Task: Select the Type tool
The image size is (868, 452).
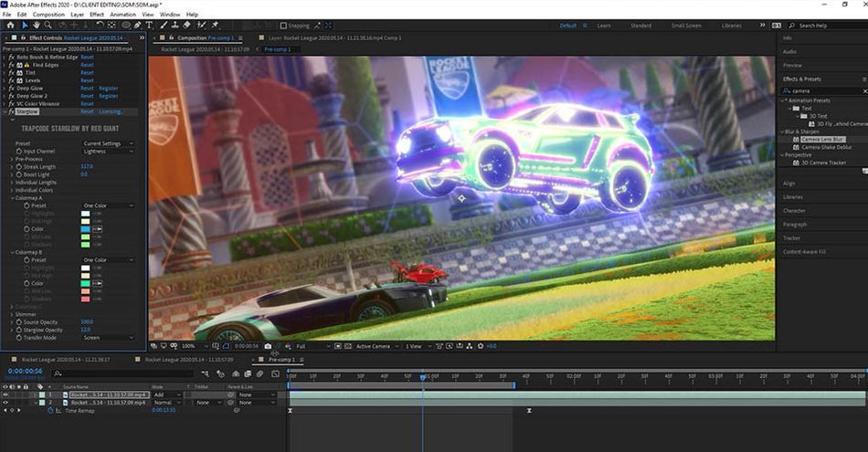Action: (149, 25)
